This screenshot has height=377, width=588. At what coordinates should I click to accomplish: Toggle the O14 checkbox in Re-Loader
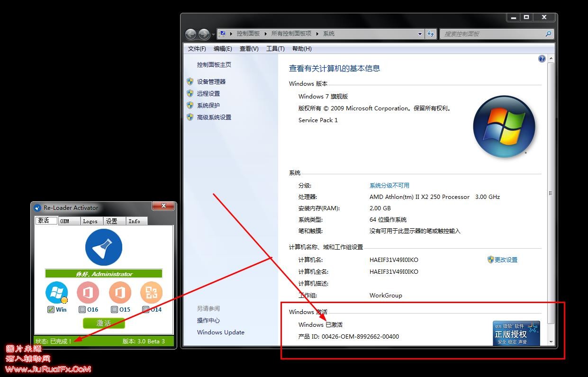click(146, 310)
